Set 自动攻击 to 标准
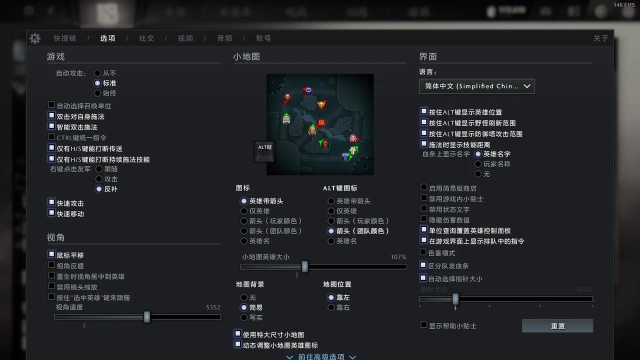 coord(97,83)
